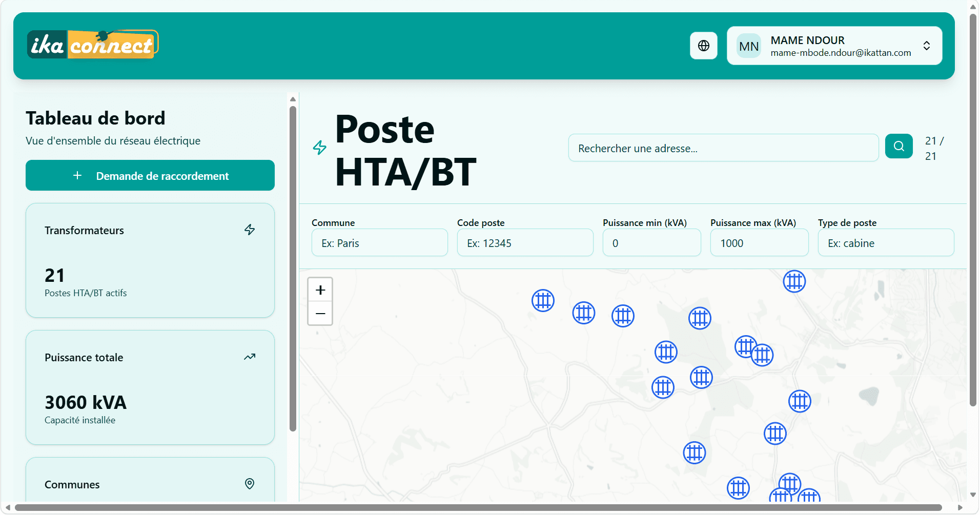Click the ika connect logo
Screen dimensions: 980x515
[93, 45]
